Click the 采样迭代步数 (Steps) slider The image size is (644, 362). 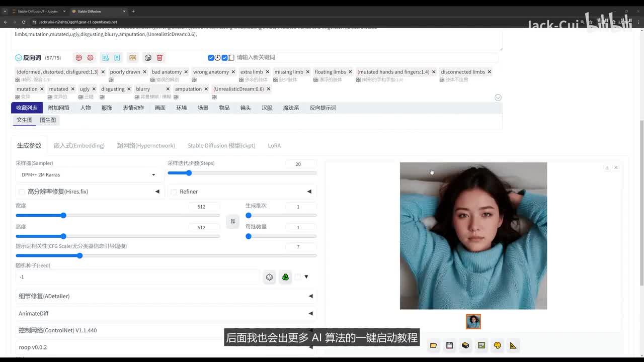(x=242, y=173)
